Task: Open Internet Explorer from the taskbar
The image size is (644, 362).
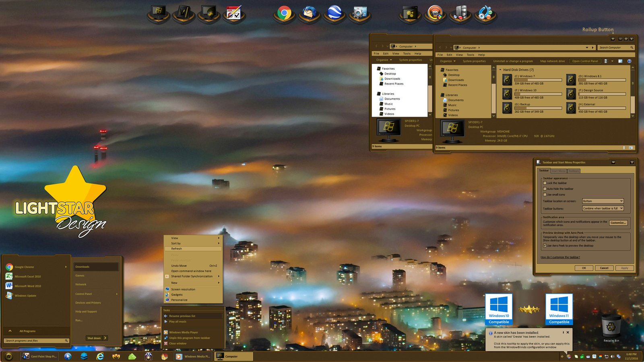Action: pos(100,356)
